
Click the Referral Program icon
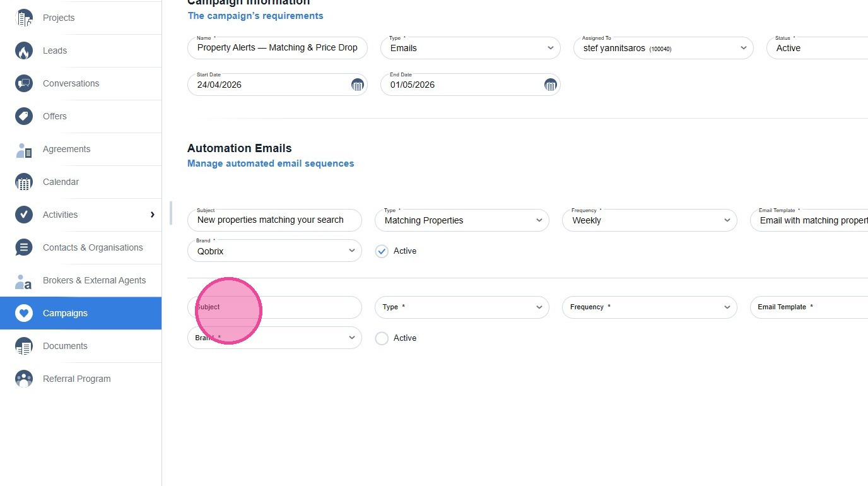(24, 379)
